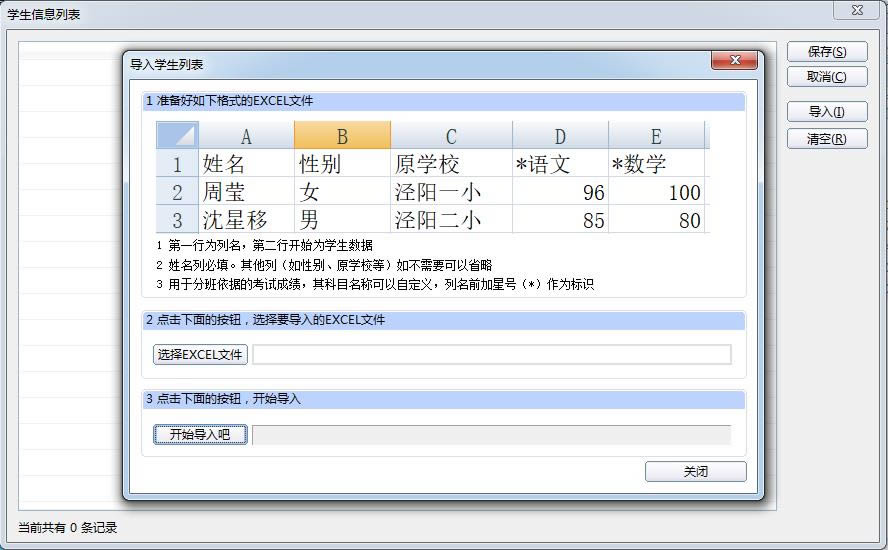
Task: Click the 导入学生列表 dialog title
Action: pos(166,65)
